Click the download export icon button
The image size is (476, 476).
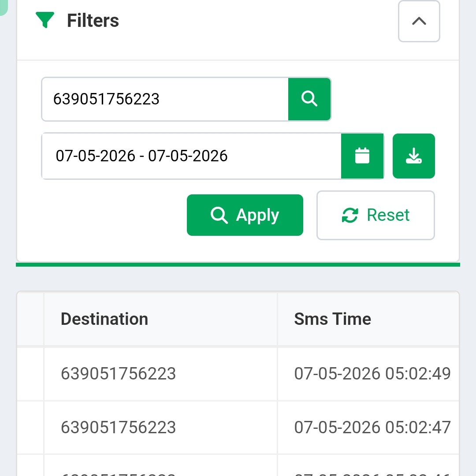click(414, 156)
